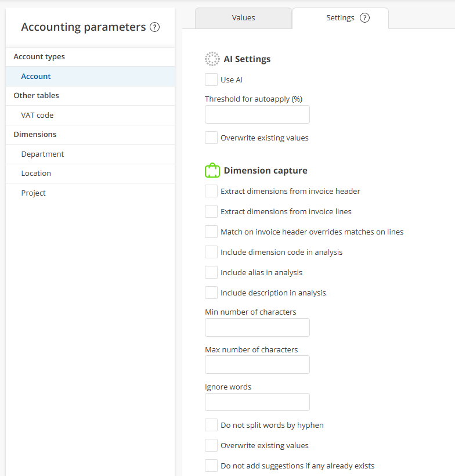Click the AI Settings dotted circle icon

[x=212, y=59]
